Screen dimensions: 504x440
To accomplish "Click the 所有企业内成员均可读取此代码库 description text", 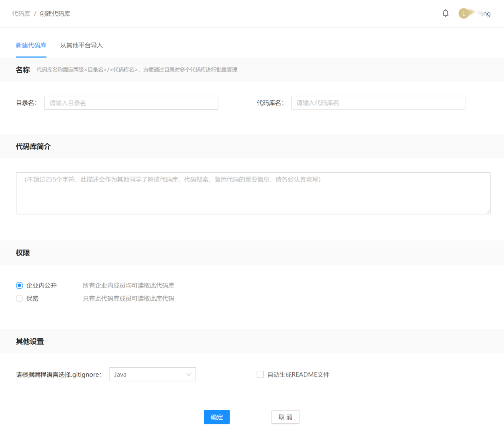I will tap(128, 286).
